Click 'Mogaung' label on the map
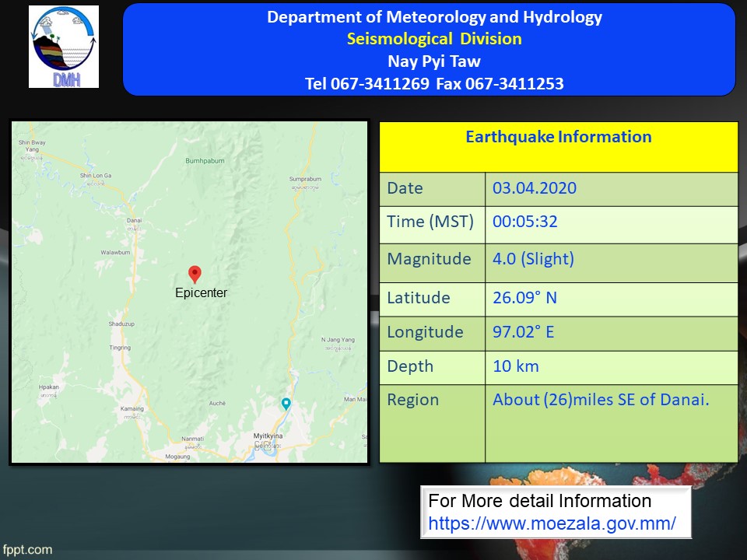 177,457
